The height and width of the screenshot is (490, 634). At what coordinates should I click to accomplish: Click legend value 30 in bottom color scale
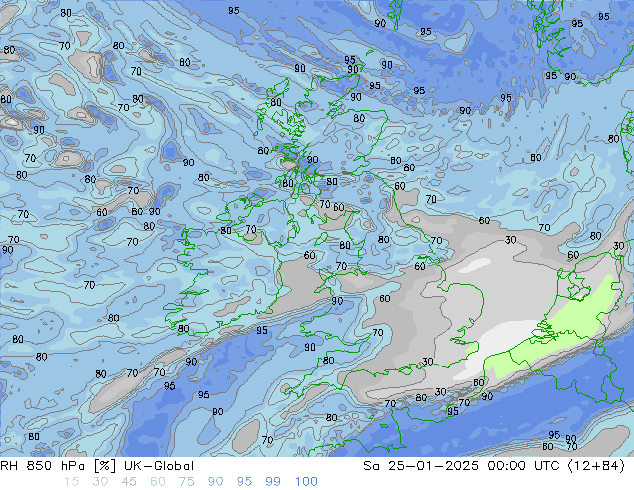coord(100,482)
